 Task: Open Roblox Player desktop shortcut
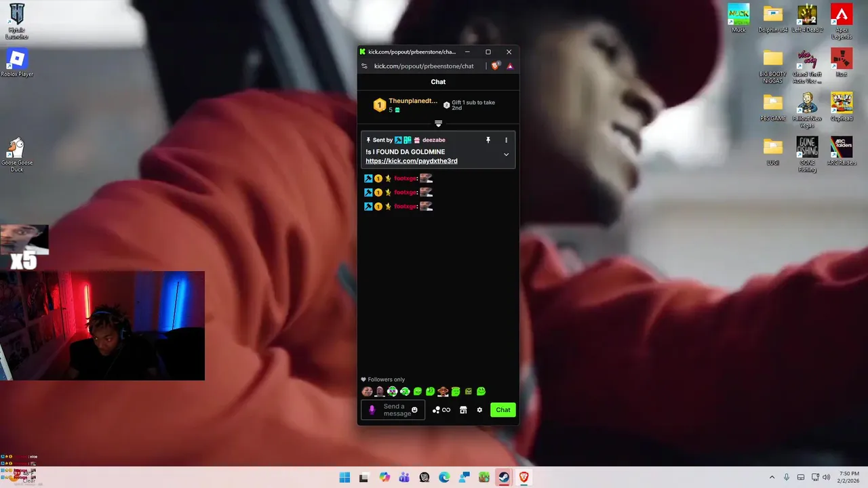(17, 64)
